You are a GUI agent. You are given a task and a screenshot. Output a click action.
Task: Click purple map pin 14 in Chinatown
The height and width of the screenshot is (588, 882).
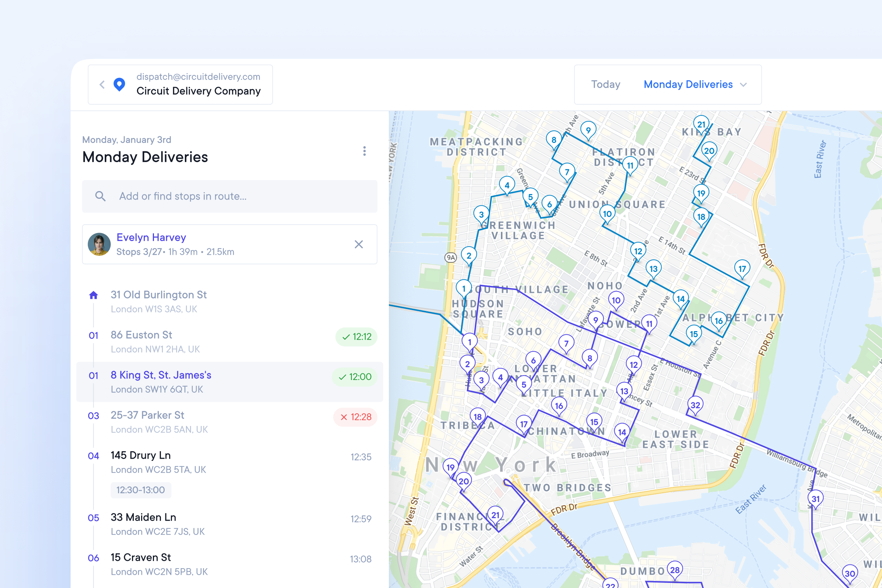coord(622,432)
